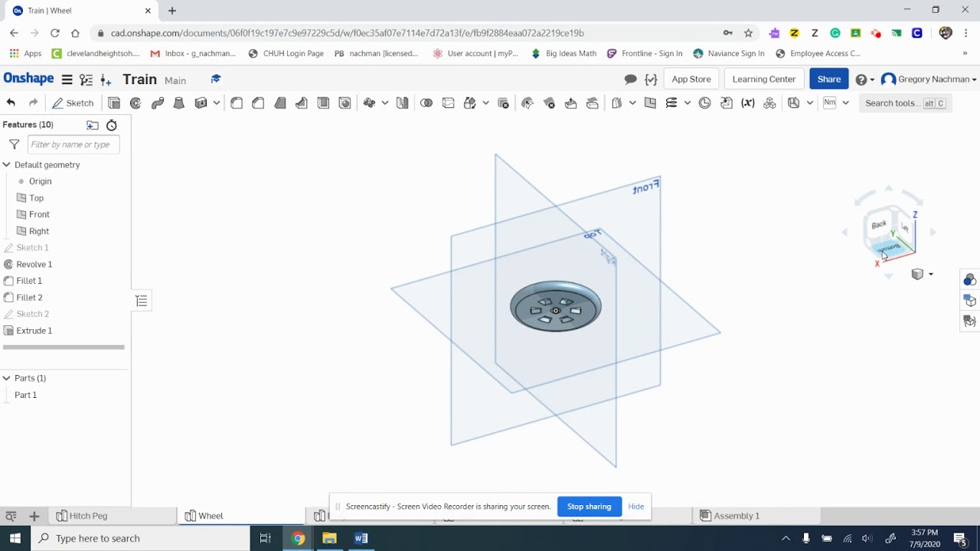
Task: Collapse the Default geometry group
Action: click(6, 165)
